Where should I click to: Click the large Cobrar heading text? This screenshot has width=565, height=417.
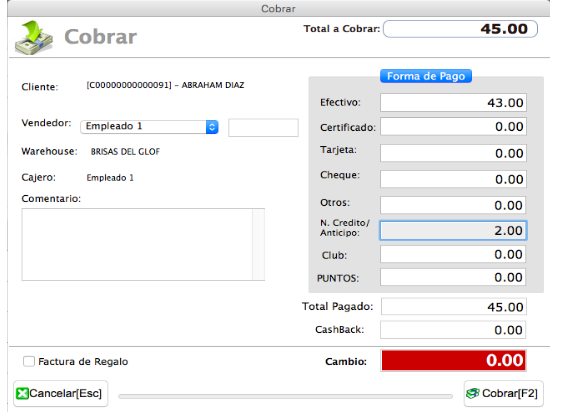click(101, 37)
